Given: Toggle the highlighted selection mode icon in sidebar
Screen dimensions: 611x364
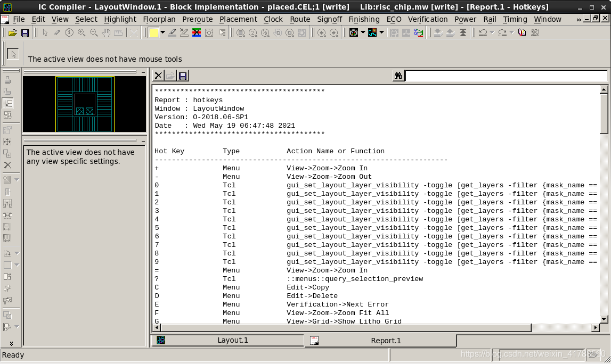Looking at the screenshot, I should coord(7,103).
